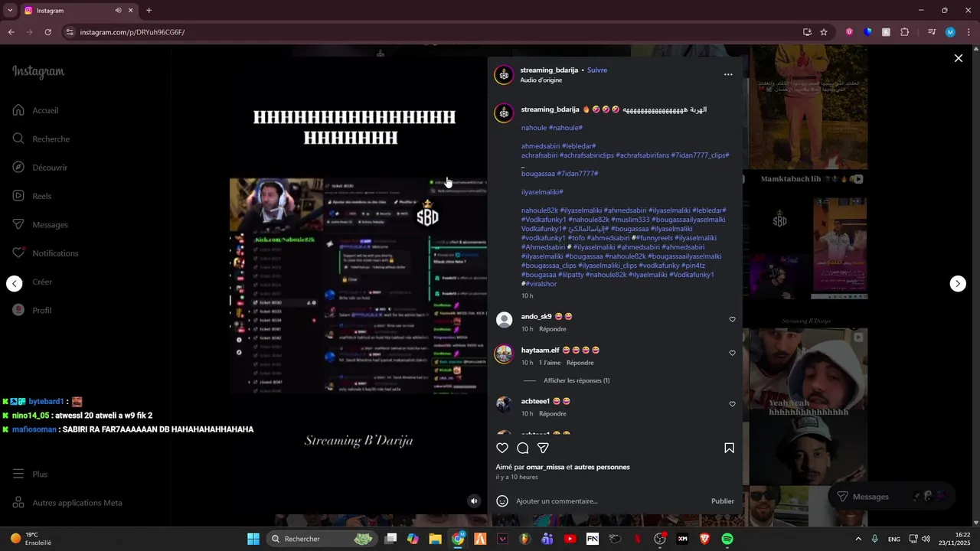Open streaming_bdarija profile from post header
Image resolution: width=980 pixels, height=551 pixels.
pos(549,70)
